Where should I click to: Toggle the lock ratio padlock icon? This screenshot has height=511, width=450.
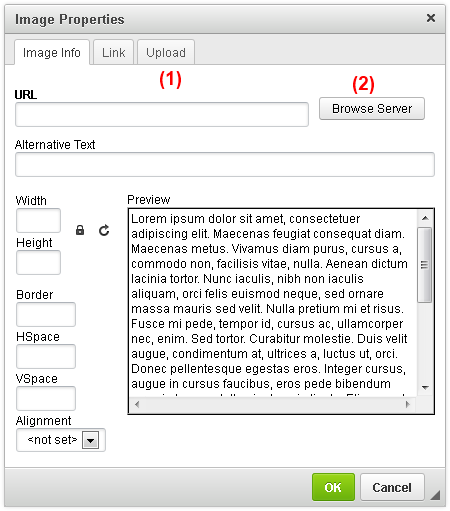coord(80,230)
